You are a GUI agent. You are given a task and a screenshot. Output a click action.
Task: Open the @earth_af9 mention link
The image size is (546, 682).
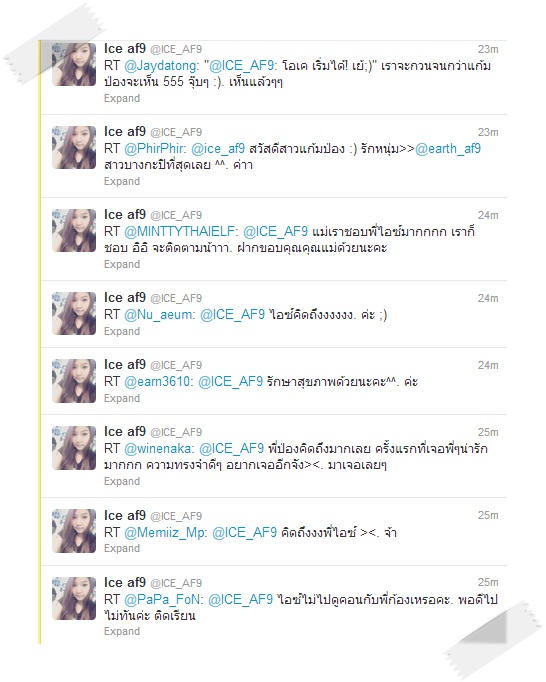(x=448, y=149)
